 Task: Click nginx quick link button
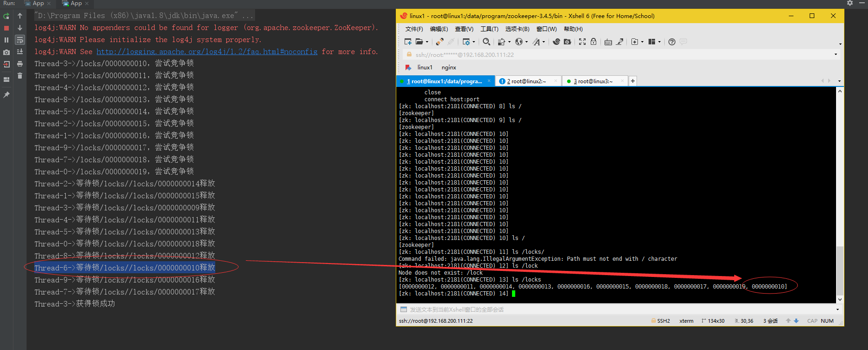click(x=449, y=68)
